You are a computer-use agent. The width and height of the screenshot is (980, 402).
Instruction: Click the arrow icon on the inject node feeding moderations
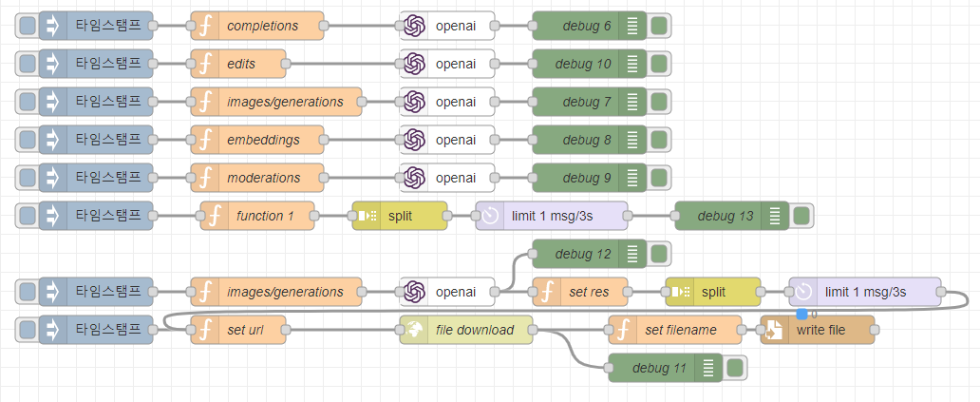tap(53, 178)
